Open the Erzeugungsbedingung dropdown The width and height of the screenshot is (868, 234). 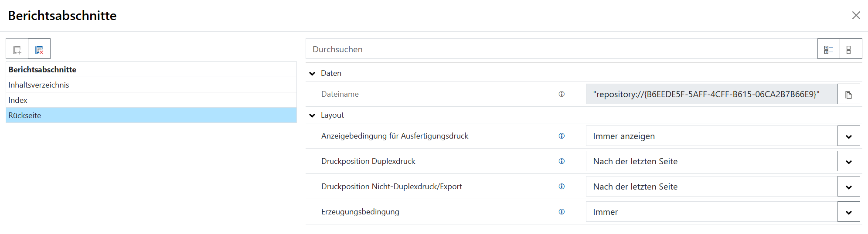point(848,212)
